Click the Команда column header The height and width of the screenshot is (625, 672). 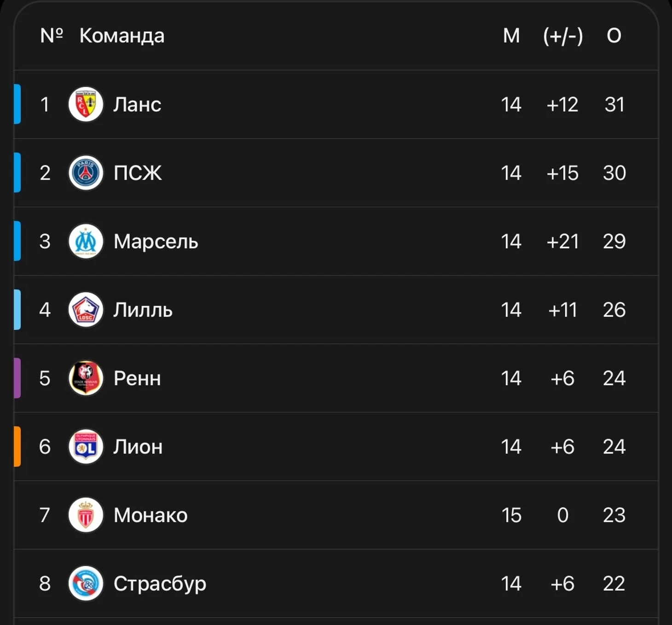coord(122,35)
